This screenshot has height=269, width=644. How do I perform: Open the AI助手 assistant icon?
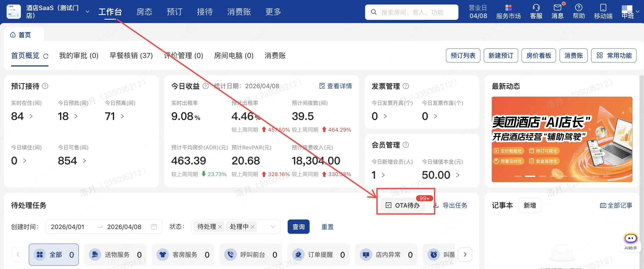point(631,239)
